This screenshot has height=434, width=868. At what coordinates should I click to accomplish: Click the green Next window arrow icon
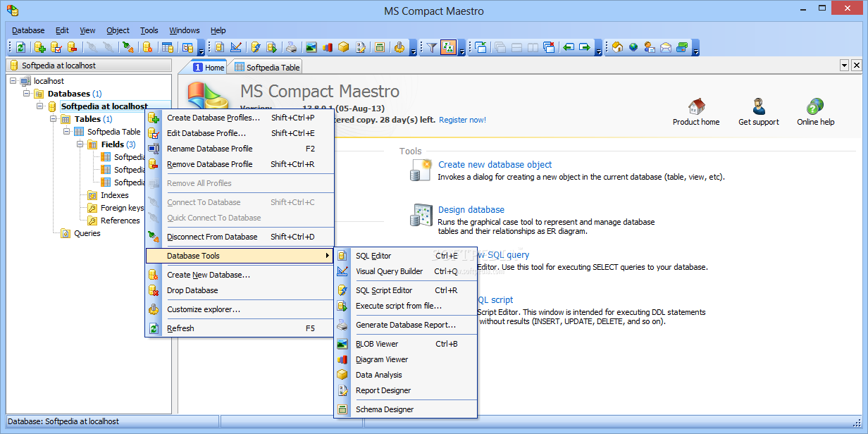(x=585, y=47)
